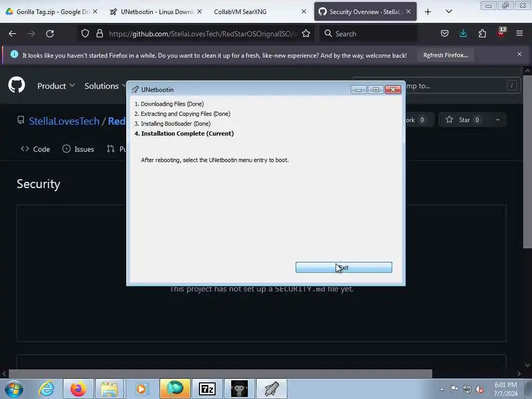Expand the list all tabs chevron
The height and width of the screenshot is (399, 532).
pyautogui.click(x=448, y=12)
